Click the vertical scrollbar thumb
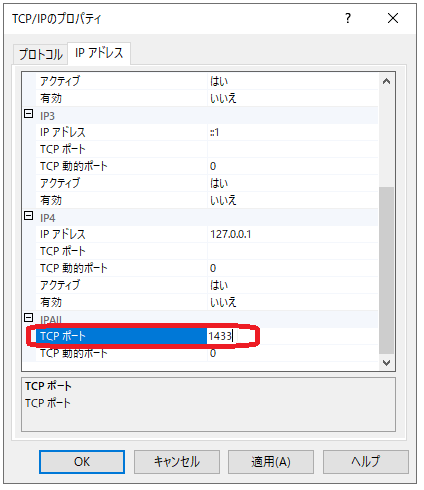The width and height of the screenshot is (424, 490). 387,270
